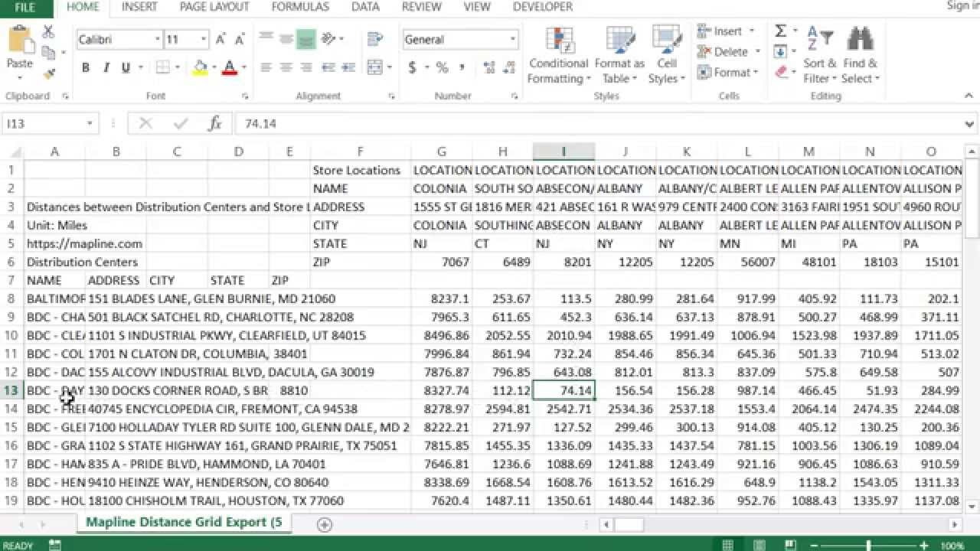980x551 pixels.
Task: Click the AutoSum sigma icon
Action: click(780, 31)
